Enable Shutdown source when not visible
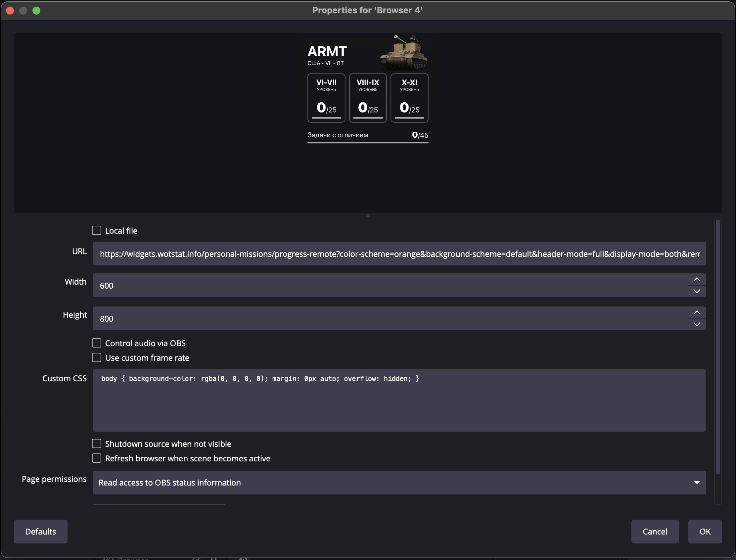The height and width of the screenshot is (560, 736). point(96,443)
